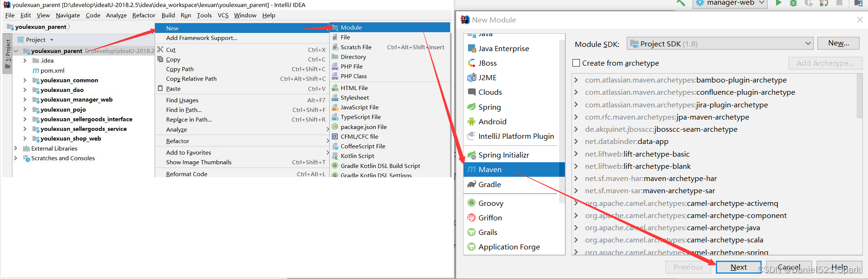Viewport: 868px width, 279px height.
Task: Select the Application Forge icon
Action: coord(472,247)
